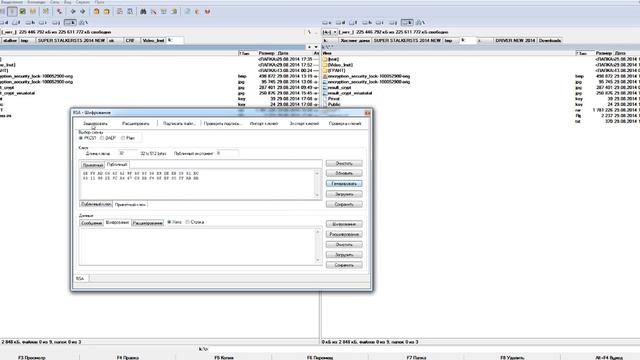
Task: Close the RSA Шифрование dialog
Action: [367, 113]
